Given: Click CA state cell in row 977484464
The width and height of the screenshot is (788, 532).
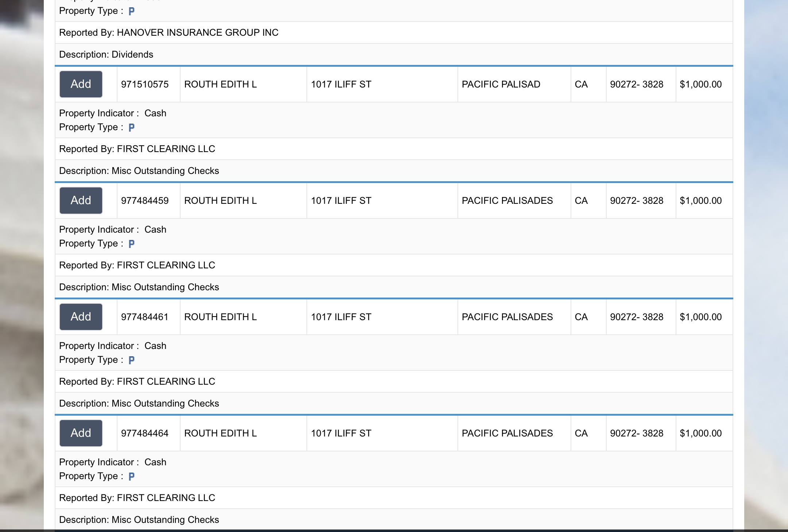Looking at the screenshot, I should (588, 433).
